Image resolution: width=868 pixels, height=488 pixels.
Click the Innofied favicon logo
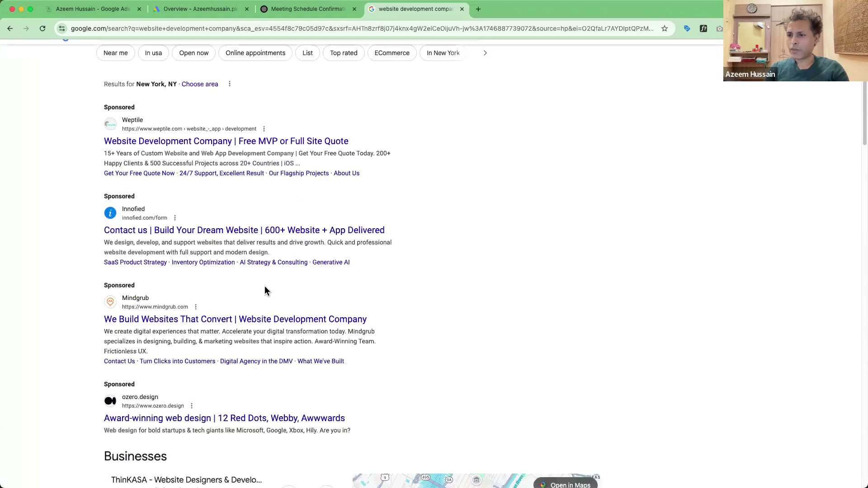pos(110,213)
